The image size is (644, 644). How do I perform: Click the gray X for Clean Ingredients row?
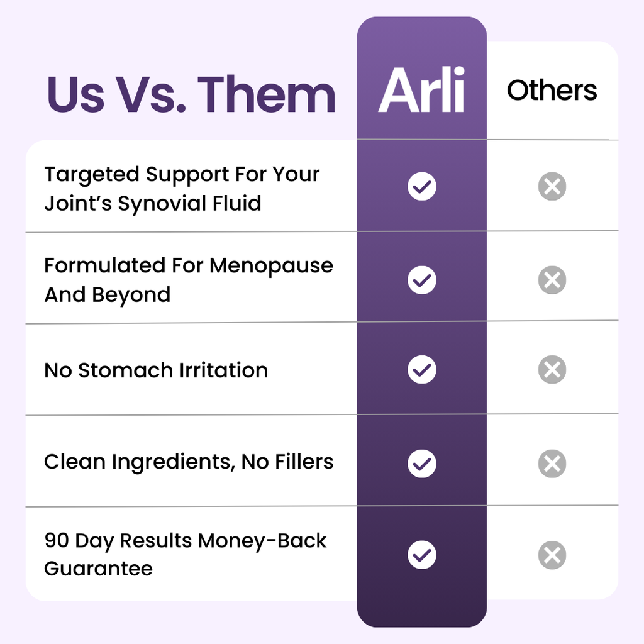coord(552,464)
